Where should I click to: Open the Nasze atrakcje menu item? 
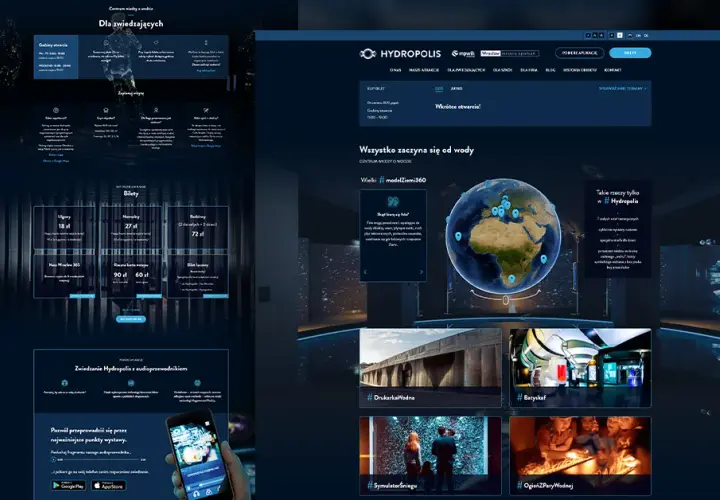point(424,70)
